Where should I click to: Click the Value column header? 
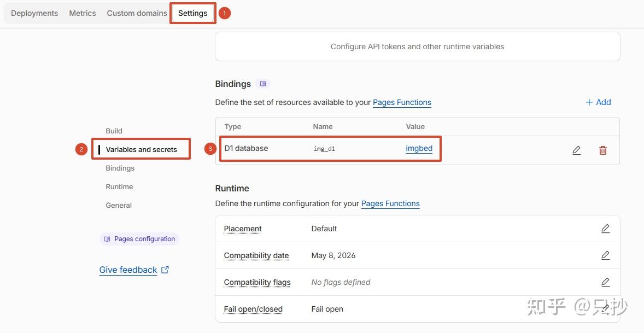pos(415,126)
